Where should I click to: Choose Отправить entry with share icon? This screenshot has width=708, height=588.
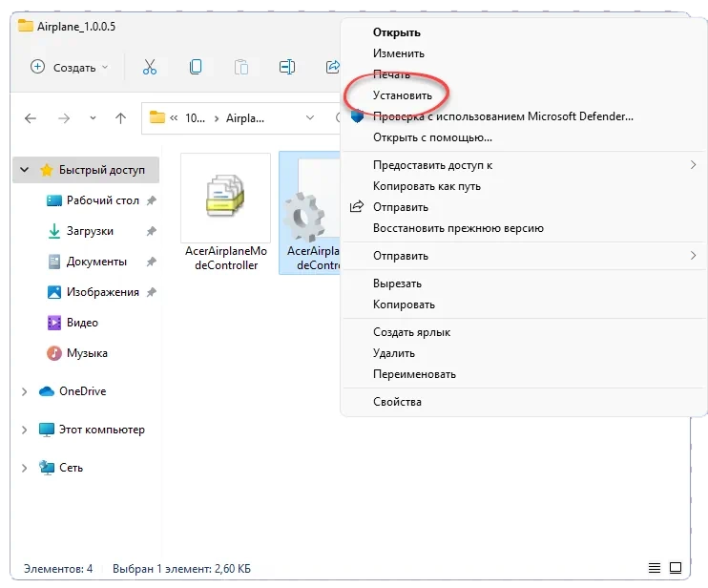pos(401,207)
